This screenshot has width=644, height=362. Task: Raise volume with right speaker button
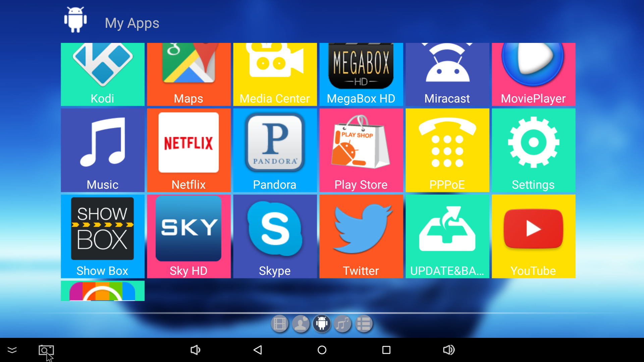tap(448, 350)
